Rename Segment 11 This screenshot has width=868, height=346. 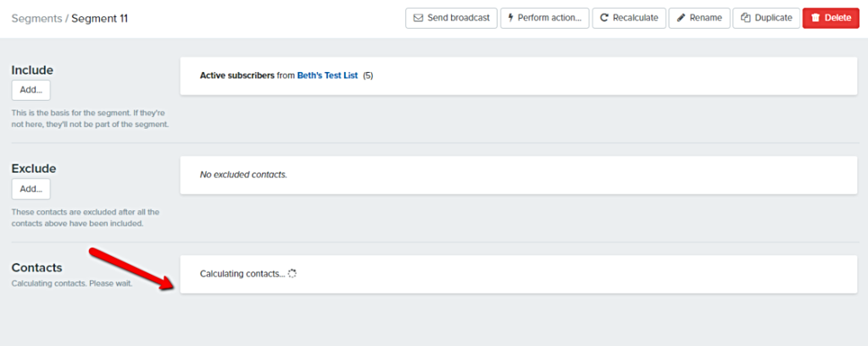[x=699, y=18]
